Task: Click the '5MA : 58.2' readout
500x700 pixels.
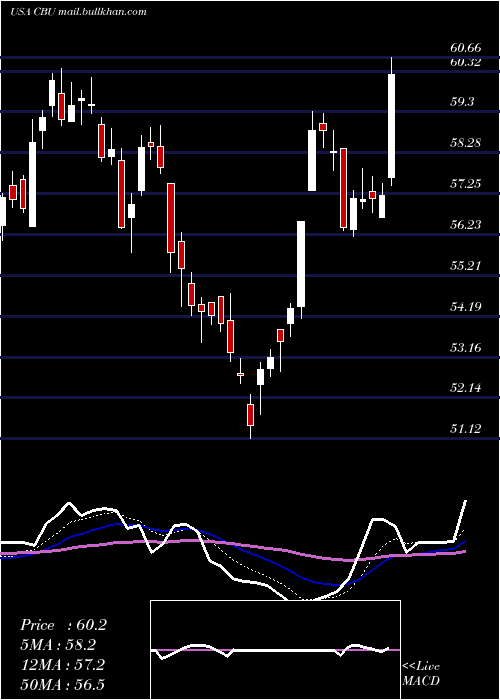Action: pyautogui.click(x=58, y=645)
